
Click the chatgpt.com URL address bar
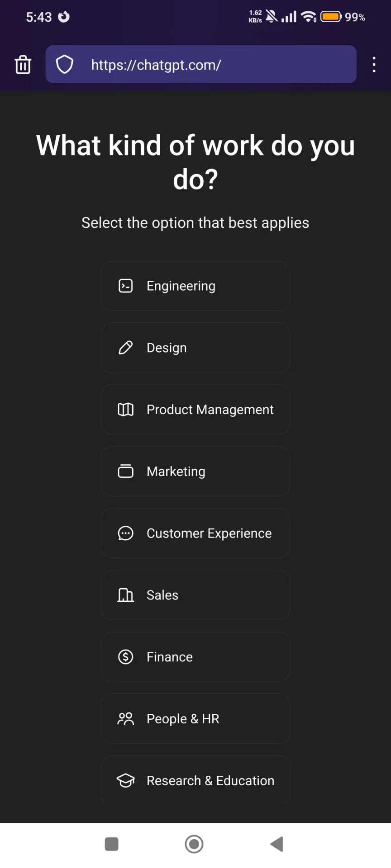(201, 64)
